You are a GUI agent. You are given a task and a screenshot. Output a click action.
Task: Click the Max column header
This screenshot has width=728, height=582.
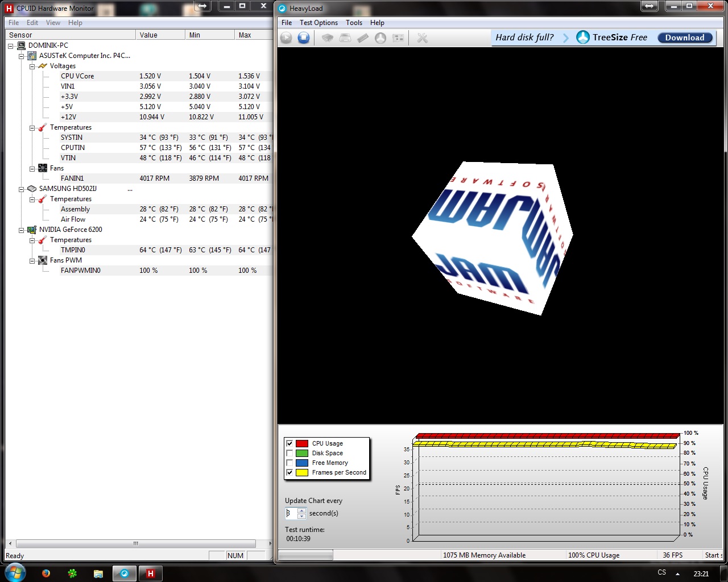(254, 35)
